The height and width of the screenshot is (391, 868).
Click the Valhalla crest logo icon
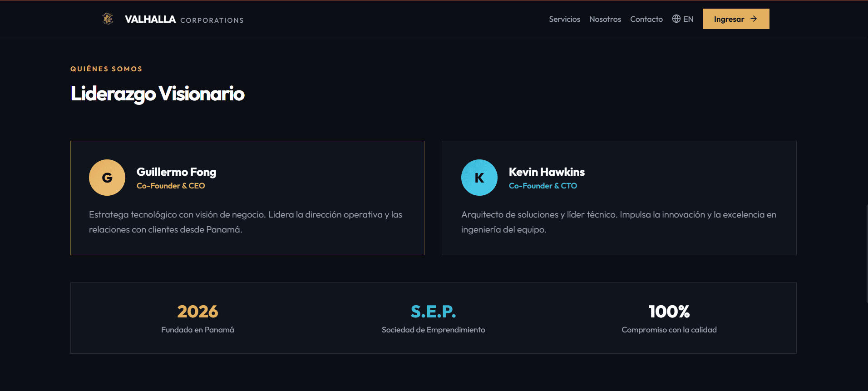tap(108, 19)
